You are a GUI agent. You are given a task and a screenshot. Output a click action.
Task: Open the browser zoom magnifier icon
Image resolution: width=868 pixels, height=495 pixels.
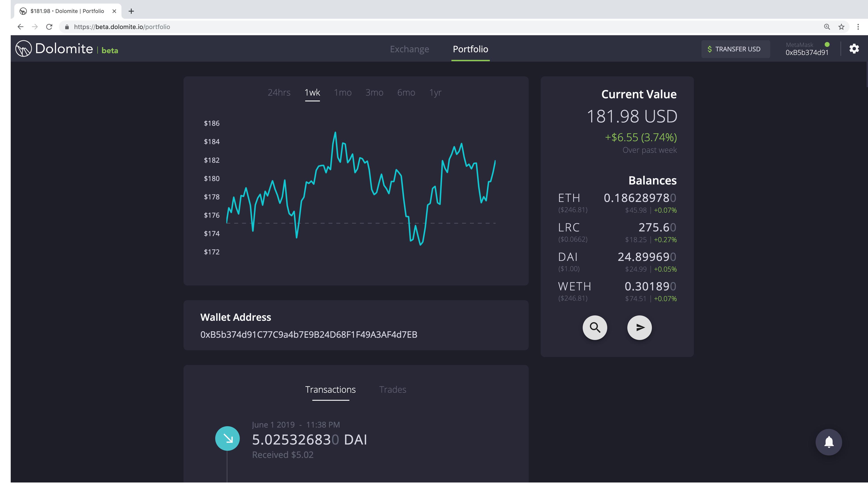tap(827, 27)
